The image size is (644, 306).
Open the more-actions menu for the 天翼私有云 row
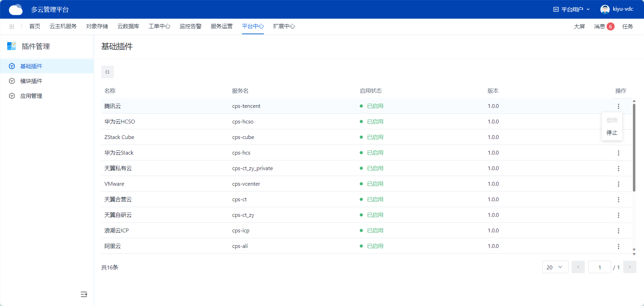click(x=618, y=168)
